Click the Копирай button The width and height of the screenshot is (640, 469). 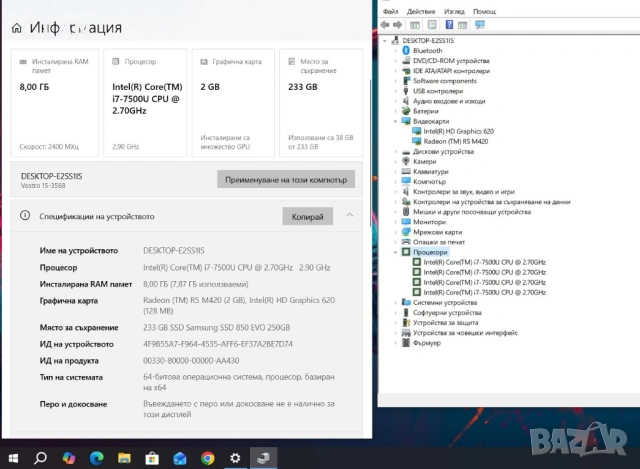(307, 217)
